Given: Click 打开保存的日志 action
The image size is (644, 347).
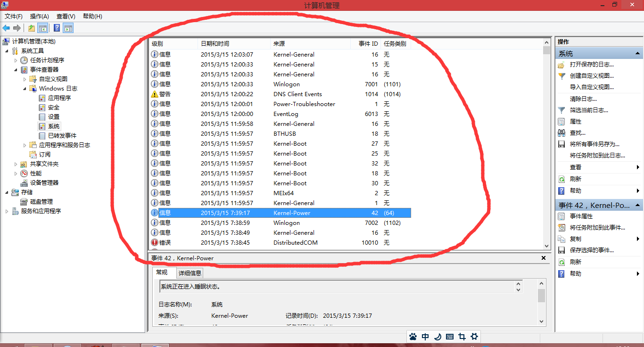Looking at the screenshot, I should click(x=592, y=65).
